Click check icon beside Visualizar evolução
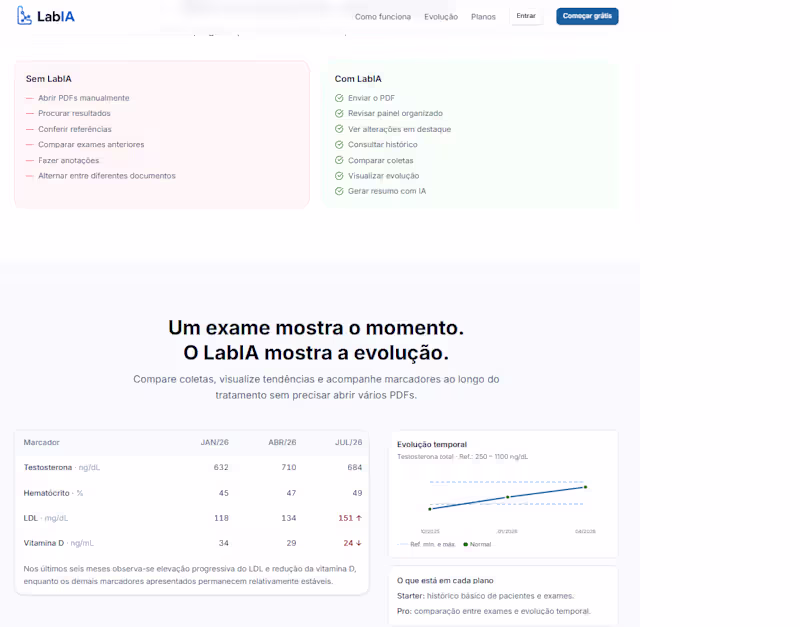Screen dimensions: 800x627 [339, 175]
